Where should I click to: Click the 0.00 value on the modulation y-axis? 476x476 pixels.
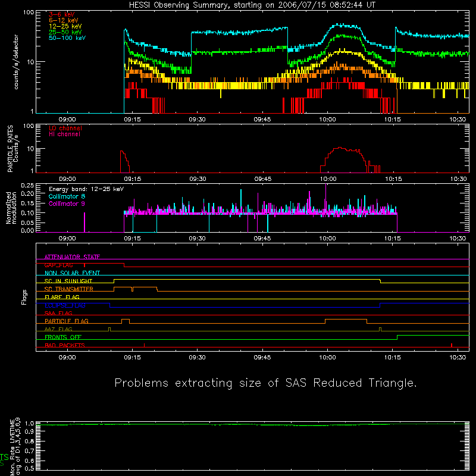(27, 230)
